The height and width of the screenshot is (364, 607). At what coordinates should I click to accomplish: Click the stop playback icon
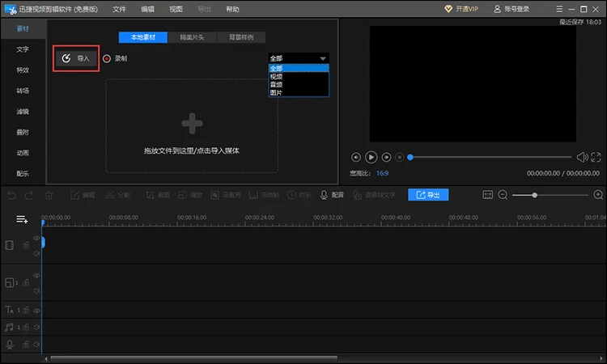(x=399, y=157)
